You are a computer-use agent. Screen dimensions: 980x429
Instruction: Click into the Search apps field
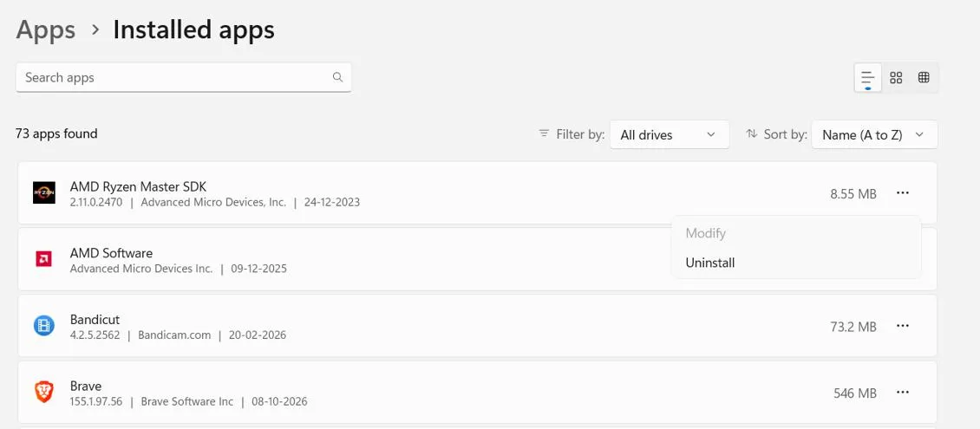coord(183,77)
